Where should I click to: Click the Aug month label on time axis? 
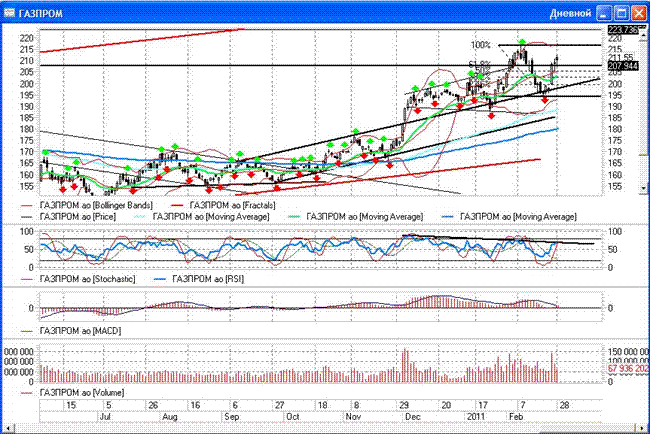[170, 417]
